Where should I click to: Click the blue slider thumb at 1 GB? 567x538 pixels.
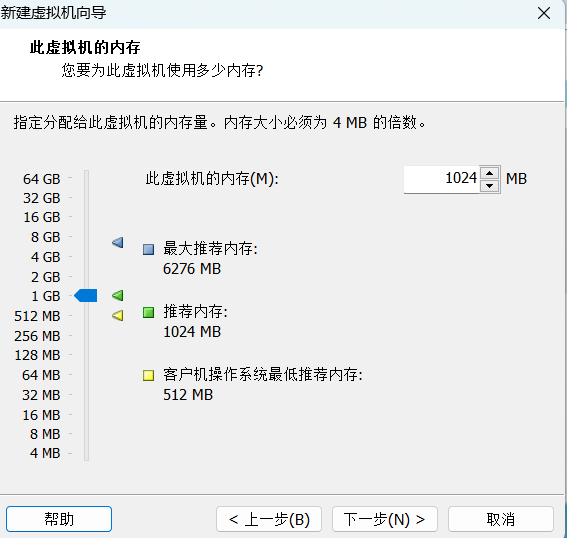click(86, 295)
